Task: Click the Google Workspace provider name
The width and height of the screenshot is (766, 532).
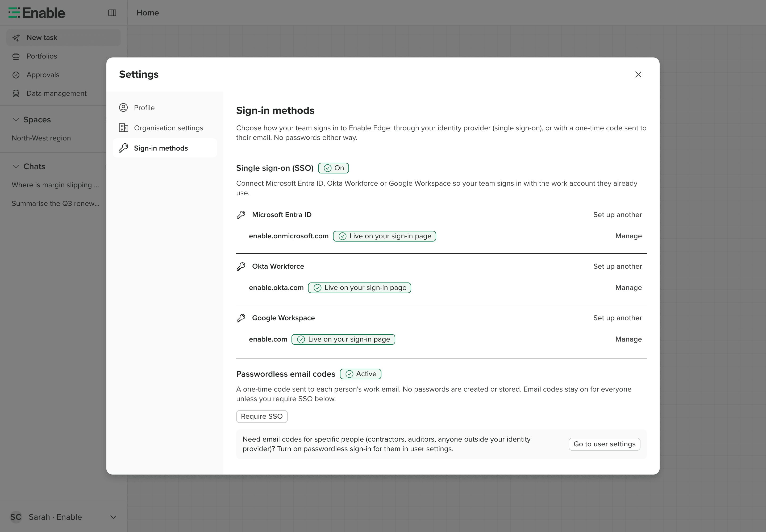Action: (x=283, y=318)
